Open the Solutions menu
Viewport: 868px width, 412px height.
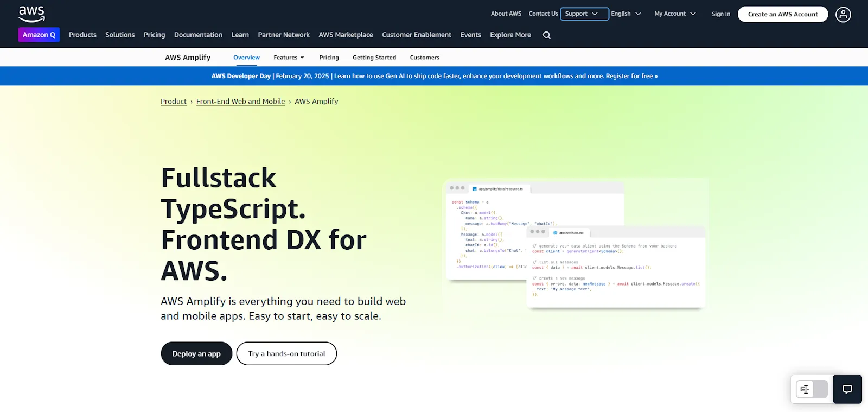tap(120, 35)
